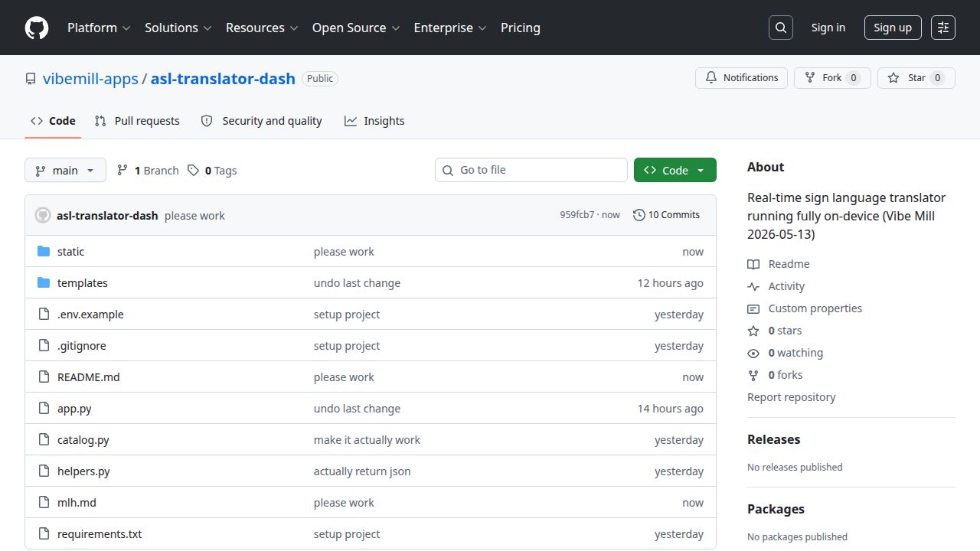This screenshot has height=551, width=980.
Task: Click the templates folder icon
Action: pyautogui.click(x=44, y=283)
